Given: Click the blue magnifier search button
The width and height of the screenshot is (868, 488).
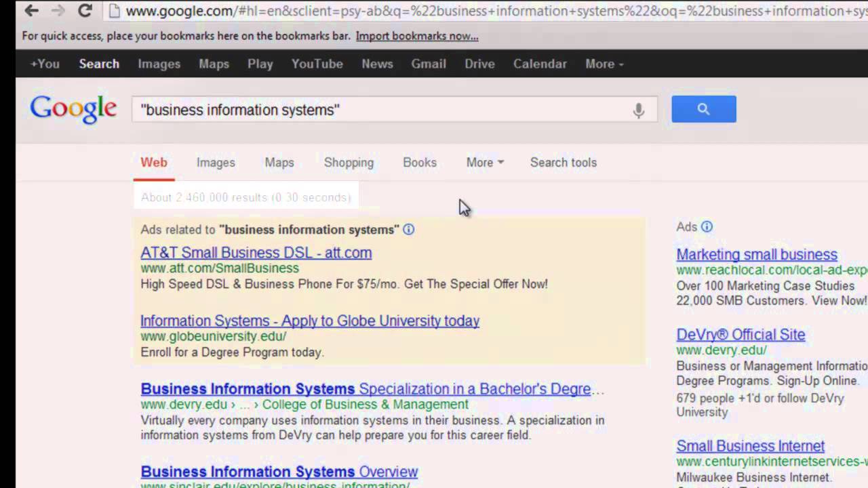Looking at the screenshot, I should tap(703, 109).
